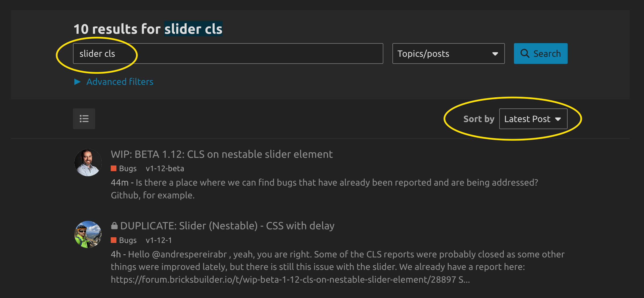Click the bulk select list icon

click(x=84, y=119)
